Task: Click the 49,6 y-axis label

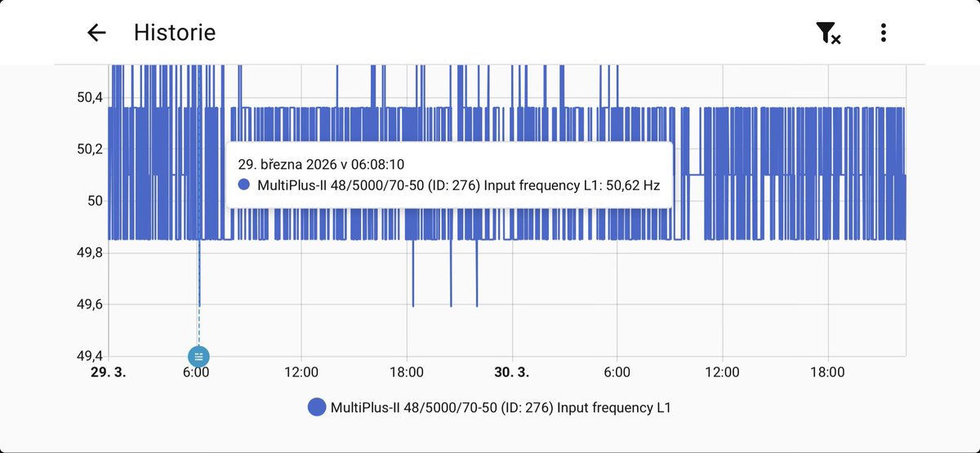Action: [x=88, y=304]
